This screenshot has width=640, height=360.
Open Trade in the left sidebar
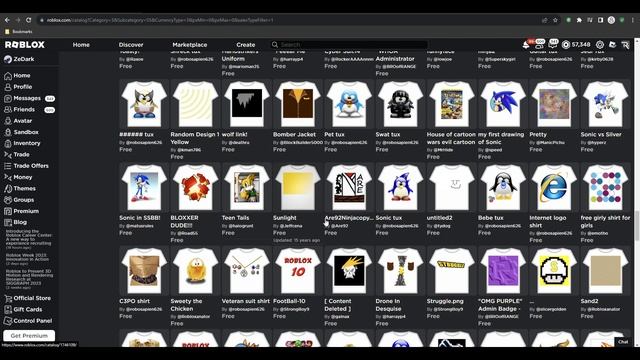coord(17,155)
